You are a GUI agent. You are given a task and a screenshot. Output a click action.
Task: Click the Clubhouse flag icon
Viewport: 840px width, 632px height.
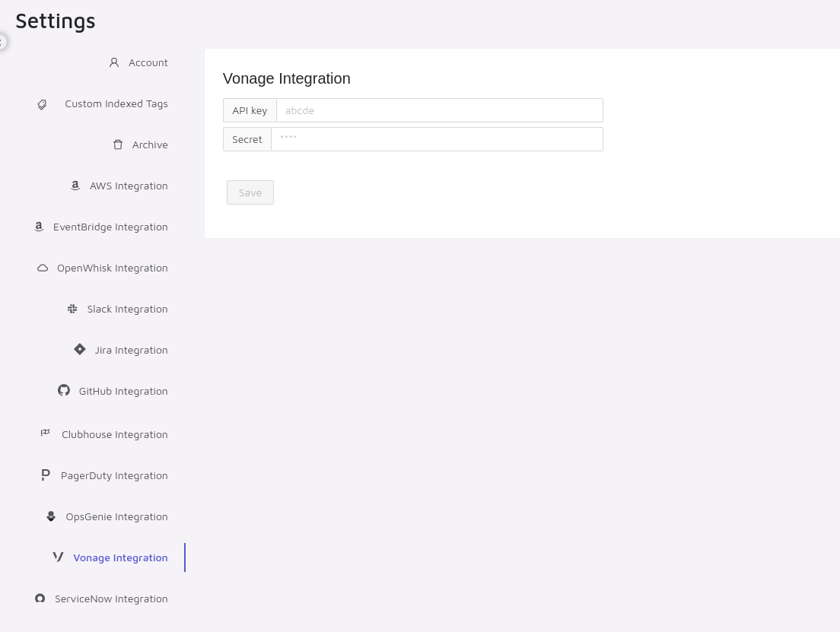(46, 433)
